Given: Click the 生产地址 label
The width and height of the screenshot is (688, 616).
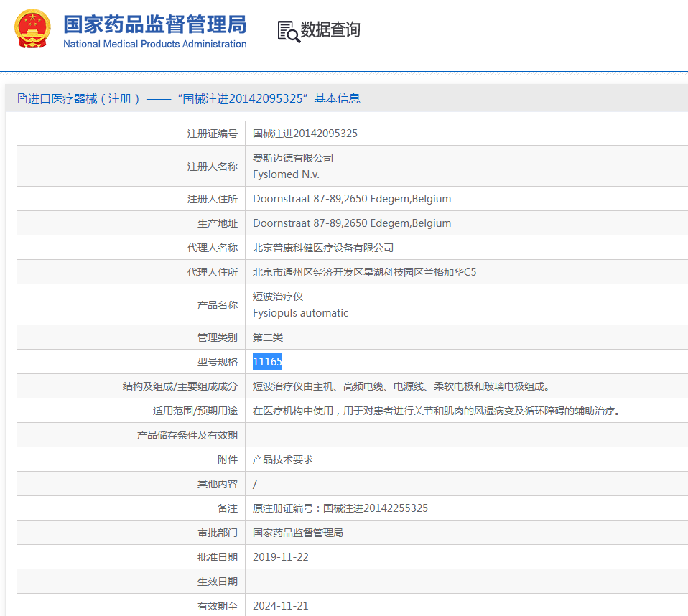Looking at the screenshot, I should pos(217,224).
